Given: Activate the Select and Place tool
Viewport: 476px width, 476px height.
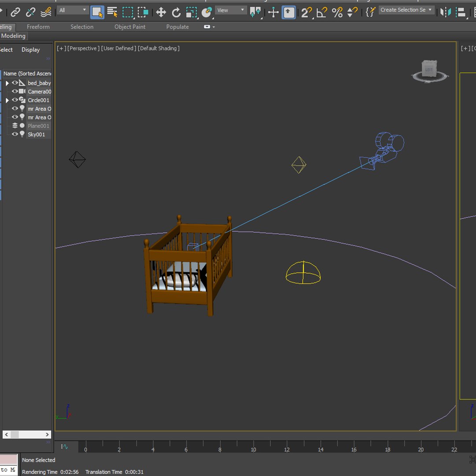Looking at the screenshot, I should (207, 12).
